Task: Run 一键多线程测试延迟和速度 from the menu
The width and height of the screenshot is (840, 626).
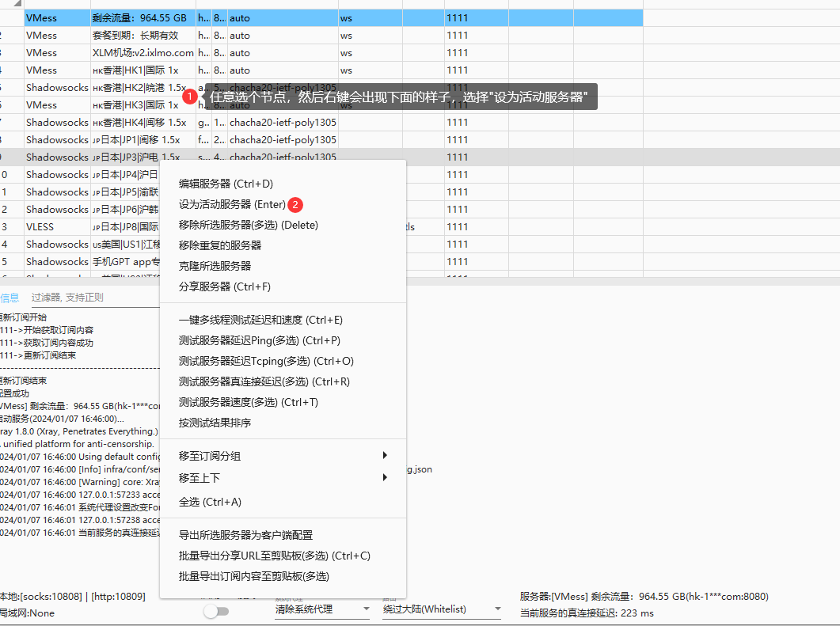Action: tap(260, 320)
